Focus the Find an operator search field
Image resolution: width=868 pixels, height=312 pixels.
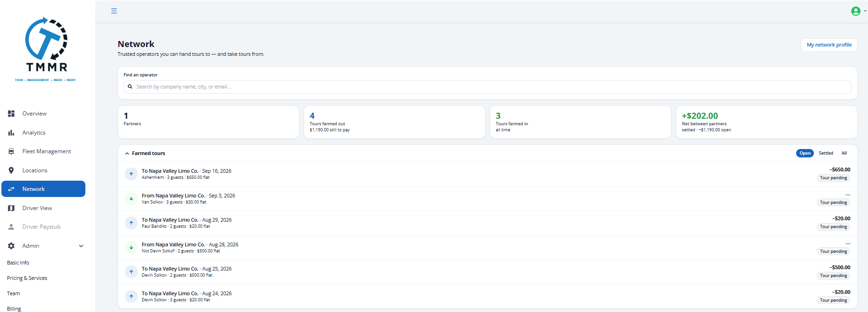coord(487,87)
